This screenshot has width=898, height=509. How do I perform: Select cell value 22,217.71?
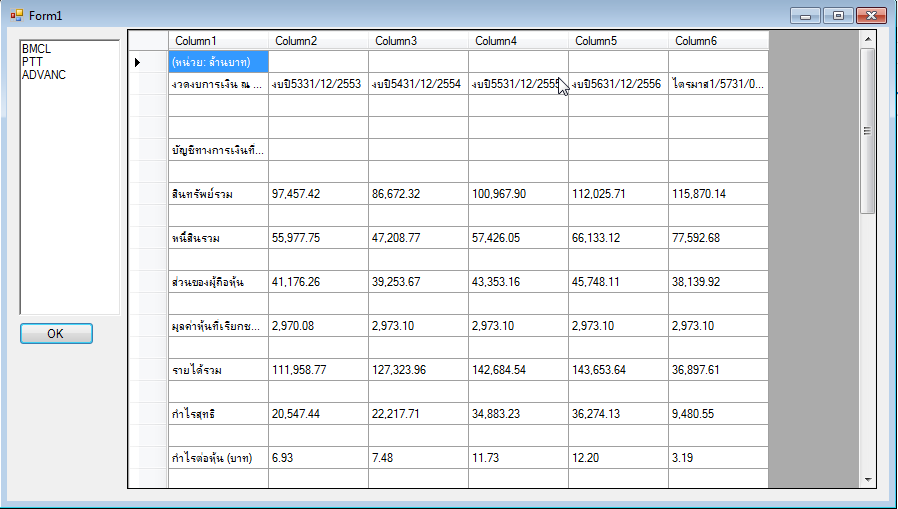pos(418,414)
